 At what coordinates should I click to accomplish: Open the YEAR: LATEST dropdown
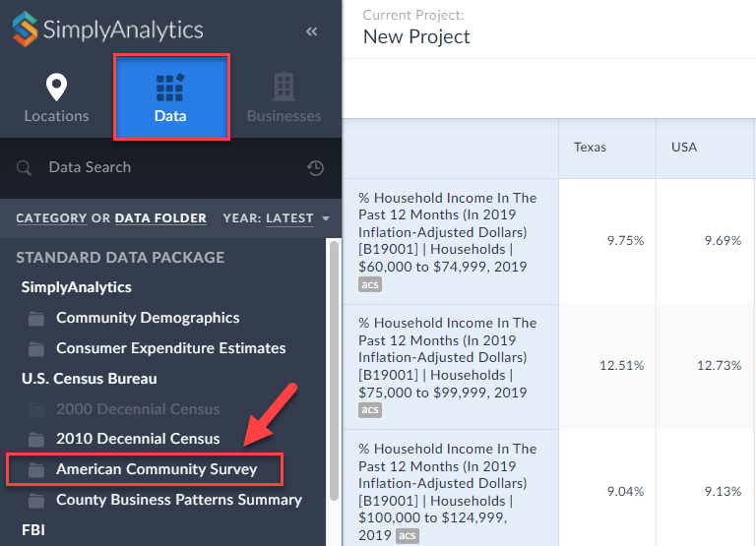pyautogui.click(x=277, y=218)
